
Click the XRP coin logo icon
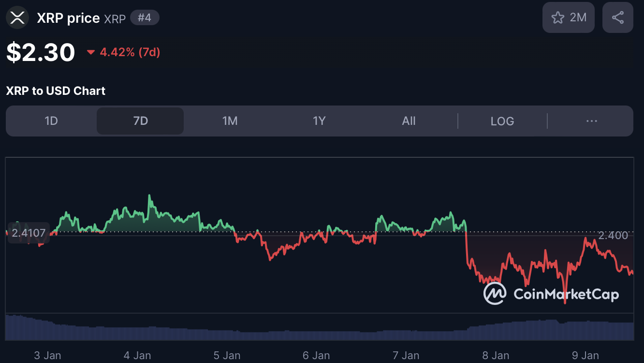[17, 18]
